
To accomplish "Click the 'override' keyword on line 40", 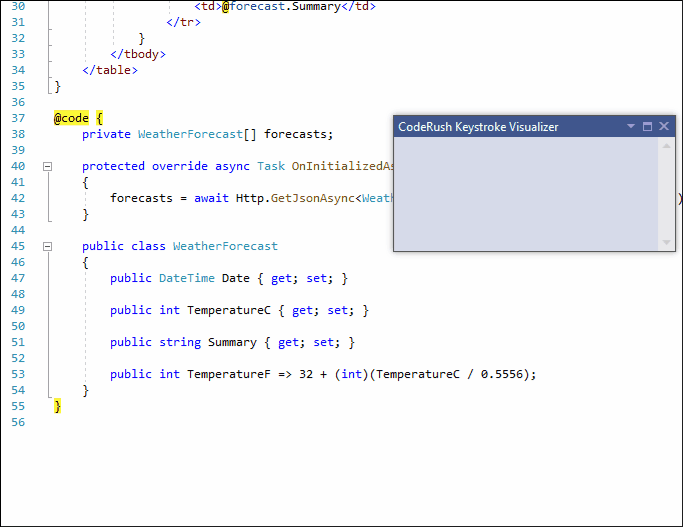I will 179,166.
